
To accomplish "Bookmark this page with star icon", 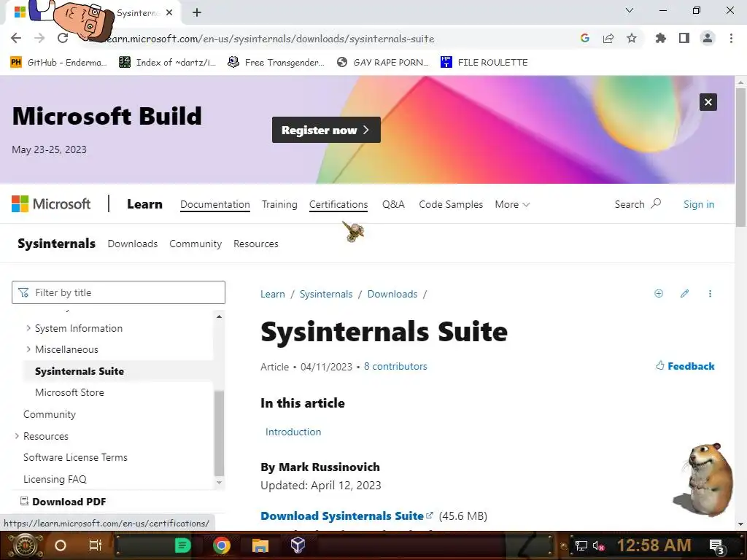I will (x=632, y=38).
